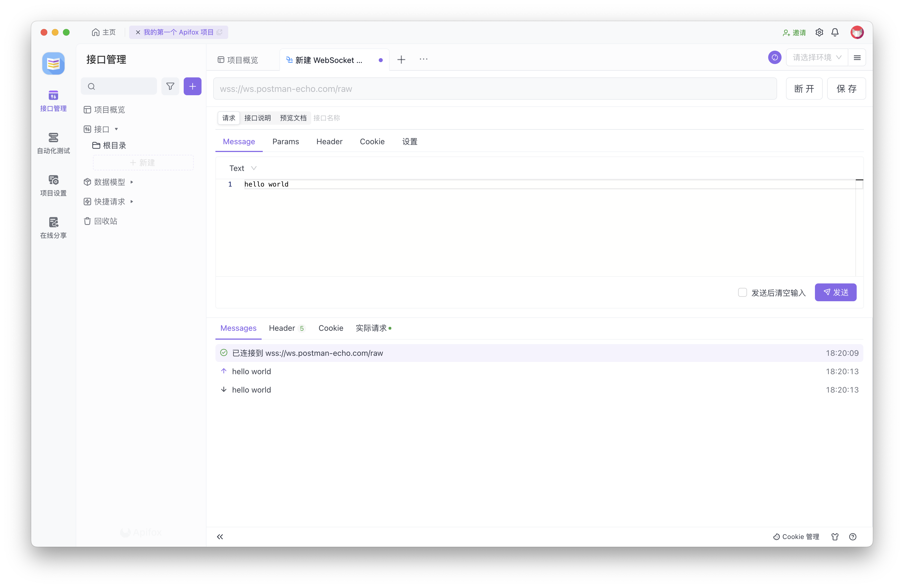The height and width of the screenshot is (588, 904).
Task: Open the 回收站 (recycle bin) item
Action: pos(105,221)
